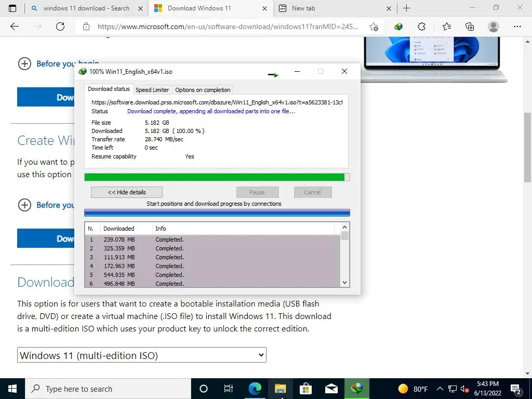Close the IDM download dialog

point(344,71)
